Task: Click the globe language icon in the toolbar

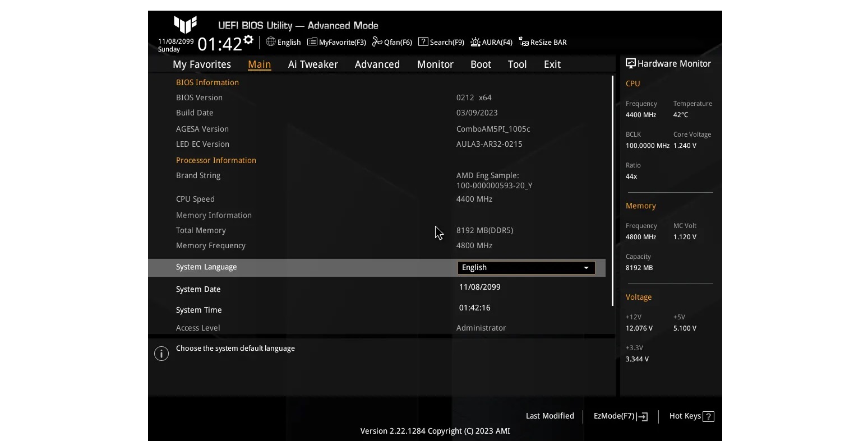Action: pos(271,42)
